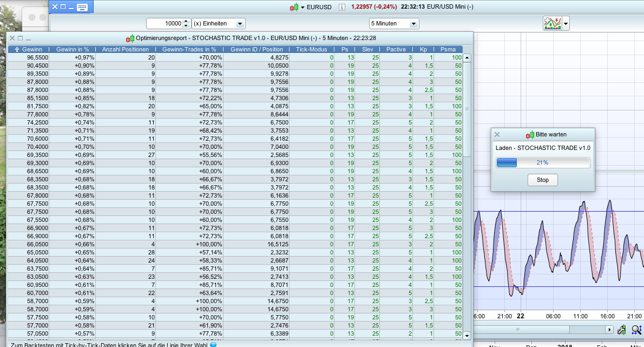Expand the 5 Minuten timeframe dropdown
The height and width of the screenshot is (347, 644).
coord(414,24)
